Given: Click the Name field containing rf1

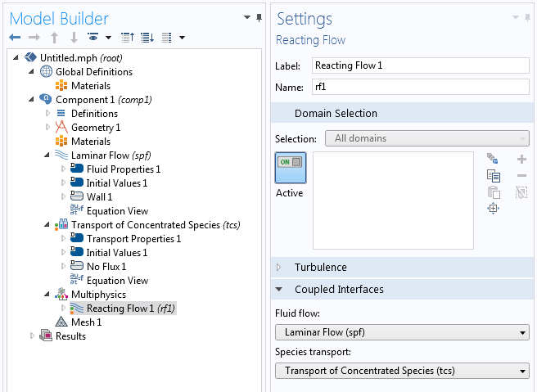Looking at the screenshot, I should click(419, 87).
